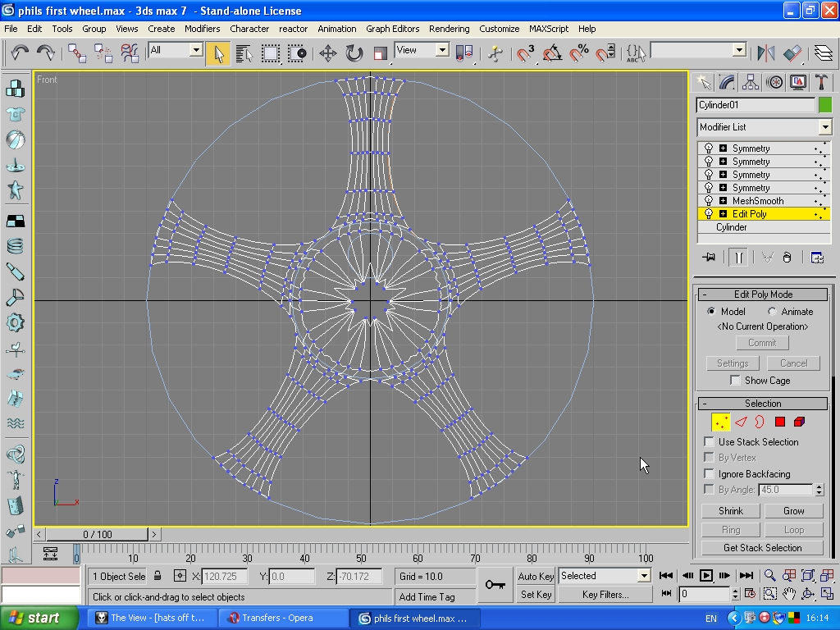Click the green object color swatch
The width and height of the screenshot is (840, 630).
coord(824,105)
